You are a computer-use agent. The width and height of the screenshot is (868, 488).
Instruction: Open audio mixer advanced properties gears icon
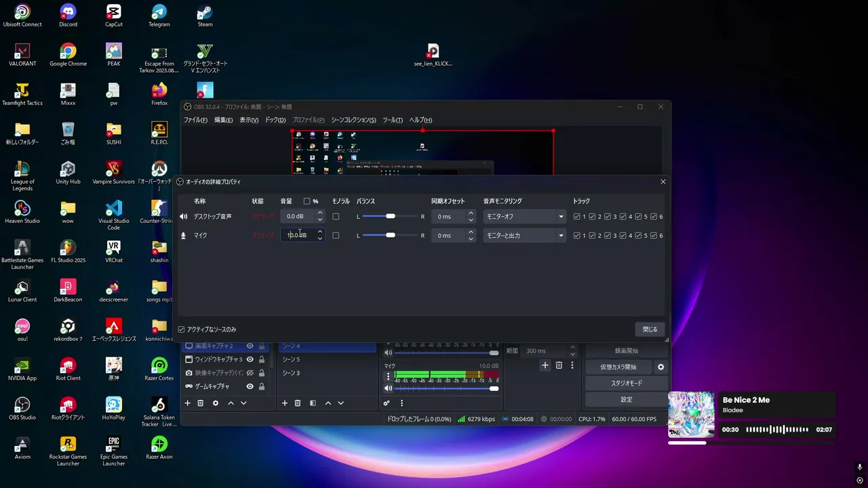click(x=387, y=403)
